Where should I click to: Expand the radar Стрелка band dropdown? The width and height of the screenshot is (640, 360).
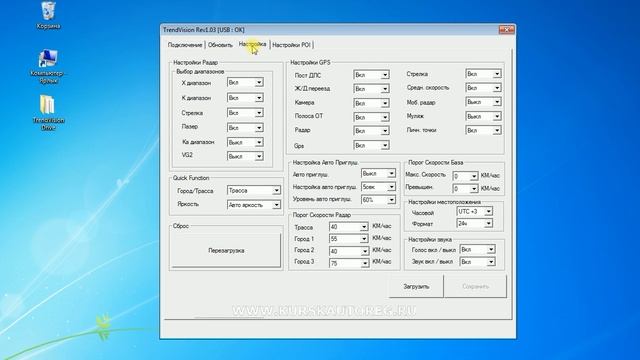point(245,113)
